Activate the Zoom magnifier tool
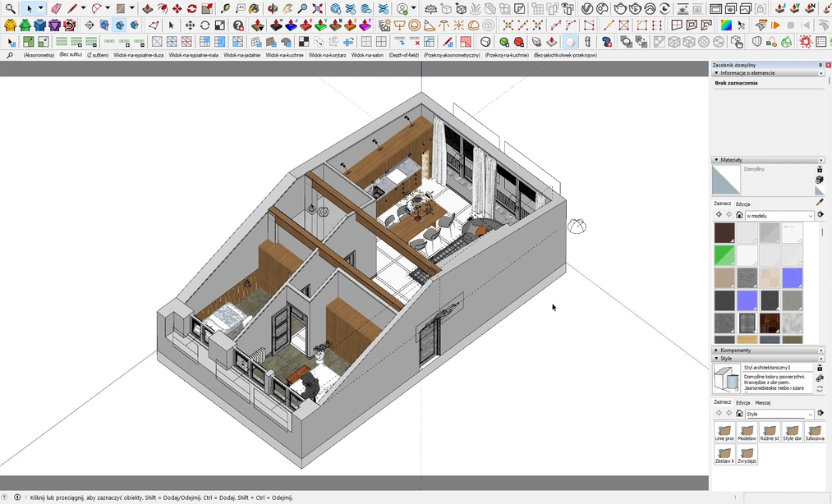The image size is (832, 504). 302,8
